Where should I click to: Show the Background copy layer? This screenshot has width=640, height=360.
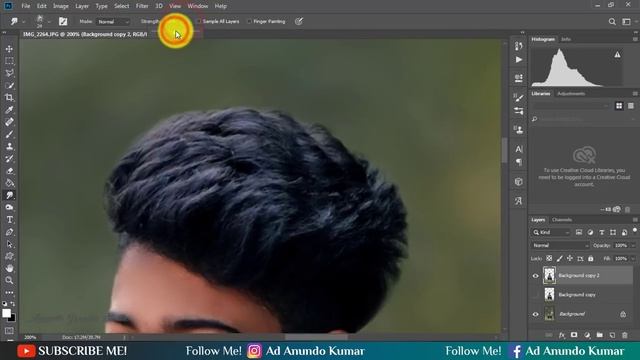pos(536,295)
